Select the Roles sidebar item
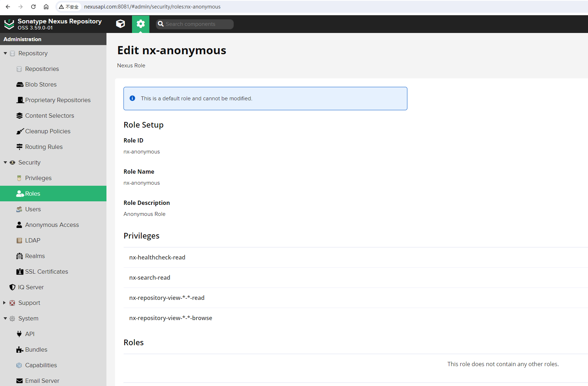588x386 pixels. pyautogui.click(x=53, y=194)
